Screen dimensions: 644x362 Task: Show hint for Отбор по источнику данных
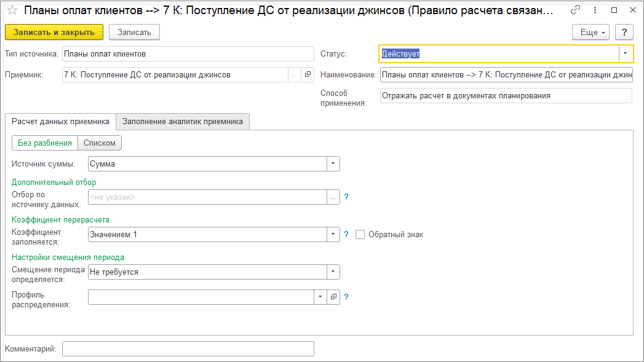point(346,197)
